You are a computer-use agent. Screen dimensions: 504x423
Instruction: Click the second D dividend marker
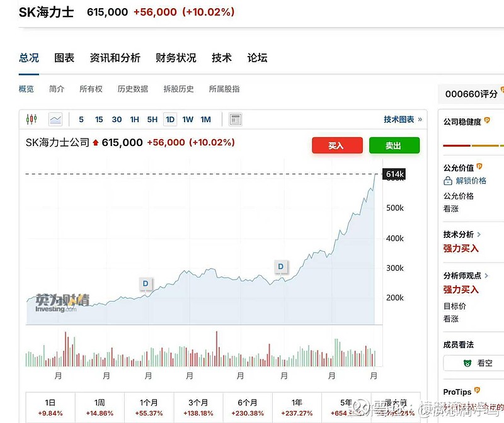(x=281, y=267)
